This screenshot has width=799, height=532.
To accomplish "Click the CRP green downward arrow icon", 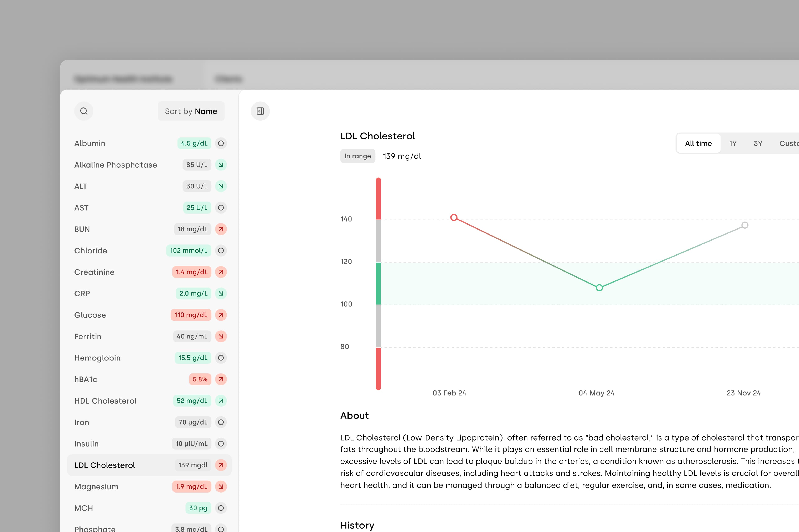I will click(x=221, y=294).
